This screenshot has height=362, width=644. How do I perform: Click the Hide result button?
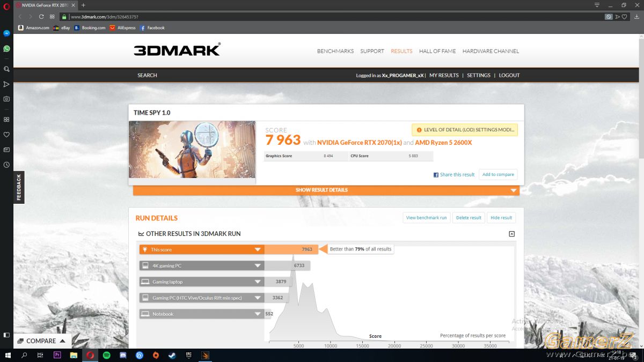[501, 218]
